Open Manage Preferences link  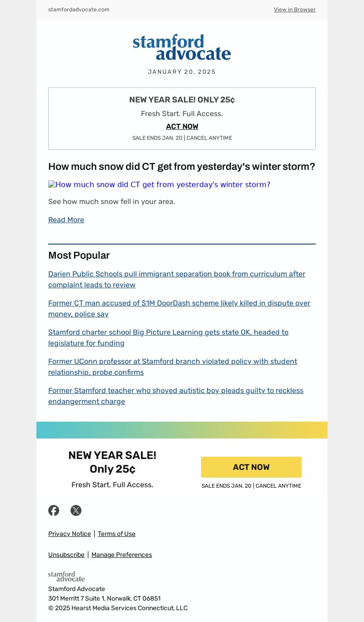click(x=121, y=555)
